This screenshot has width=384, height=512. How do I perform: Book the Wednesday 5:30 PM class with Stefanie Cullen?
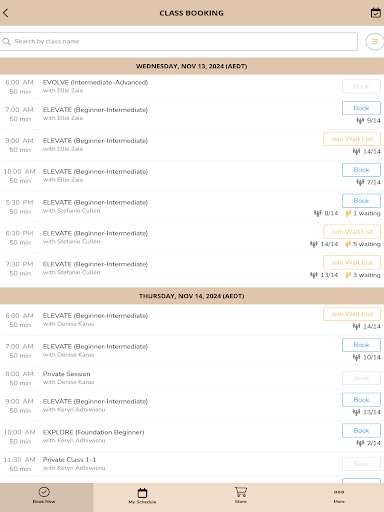pyautogui.click(x=361, y=201)
